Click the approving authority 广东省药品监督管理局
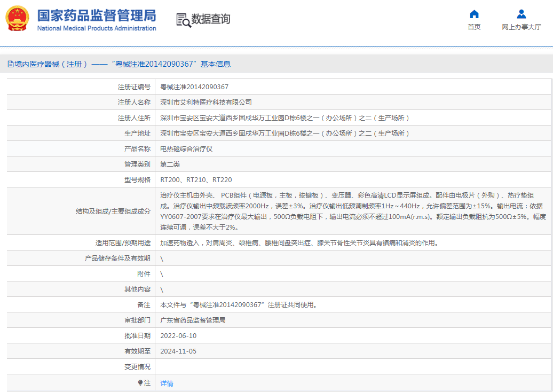 click(x=193, y=320)
